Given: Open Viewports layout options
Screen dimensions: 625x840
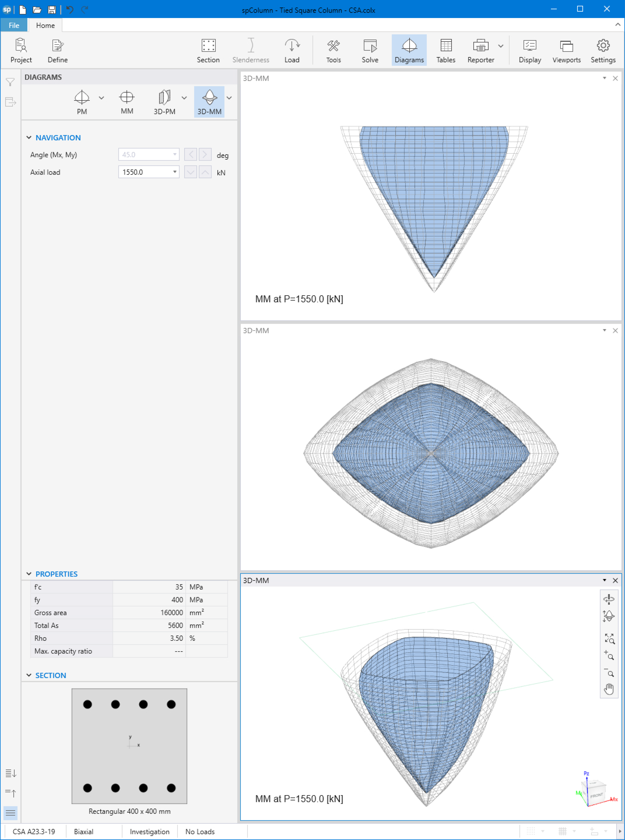Looking at the screenshot, I should pyautogui.click(x=566, y=50).
